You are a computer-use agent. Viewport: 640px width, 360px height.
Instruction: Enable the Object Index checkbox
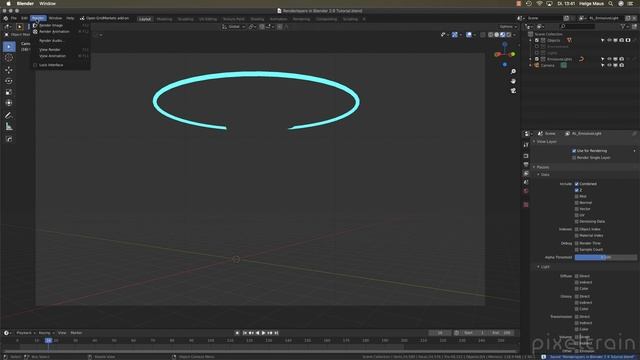tap(577, 229)
